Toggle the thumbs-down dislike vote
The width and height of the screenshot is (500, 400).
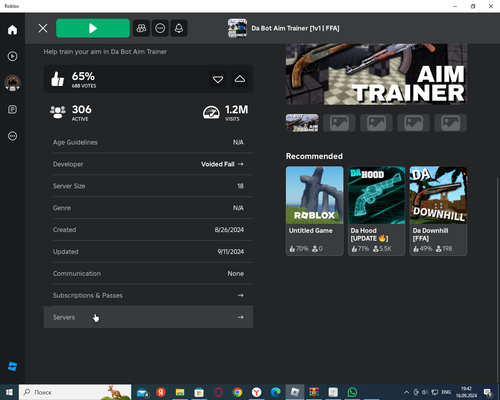[218, 79]
